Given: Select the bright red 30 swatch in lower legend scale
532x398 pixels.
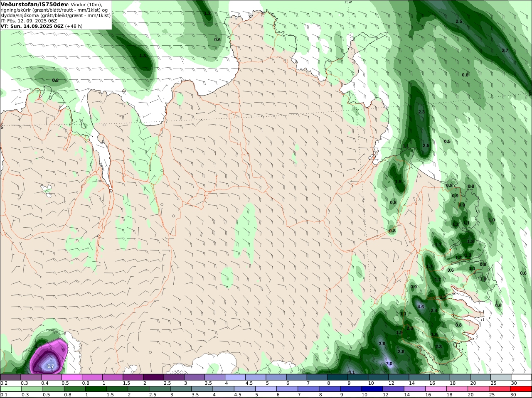Looking at the screenshot, I should coord(521,389).
